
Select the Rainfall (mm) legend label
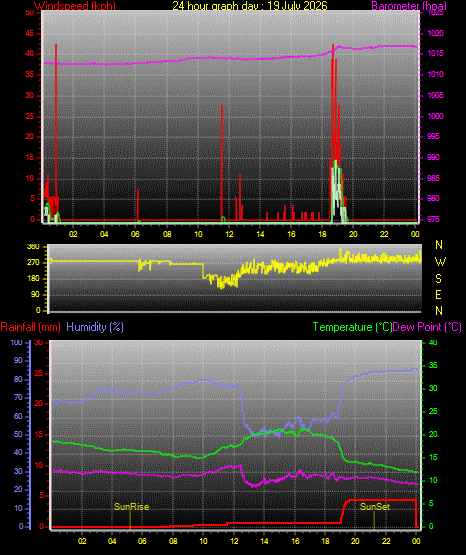click(x=30, y=327)
